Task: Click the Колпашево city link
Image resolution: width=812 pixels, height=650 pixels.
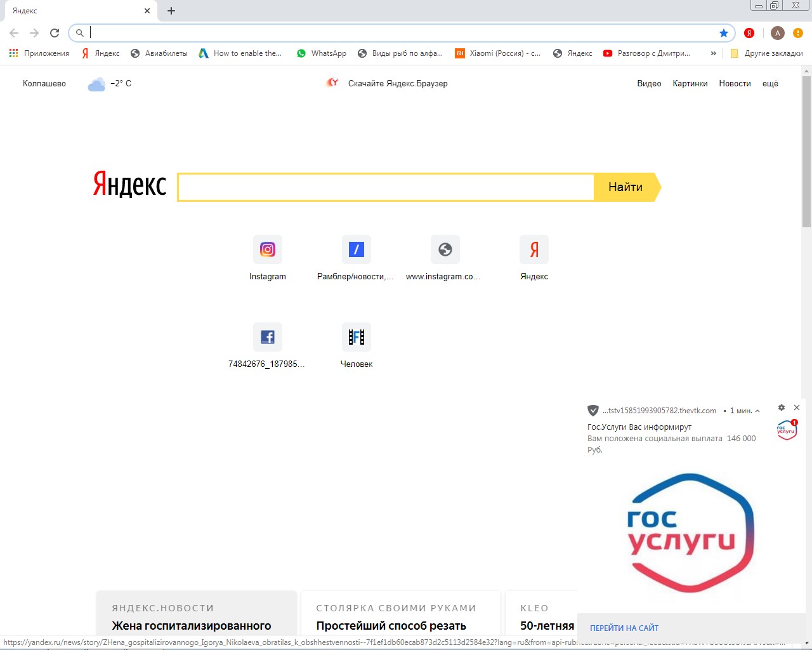Action: coord(44,84)
